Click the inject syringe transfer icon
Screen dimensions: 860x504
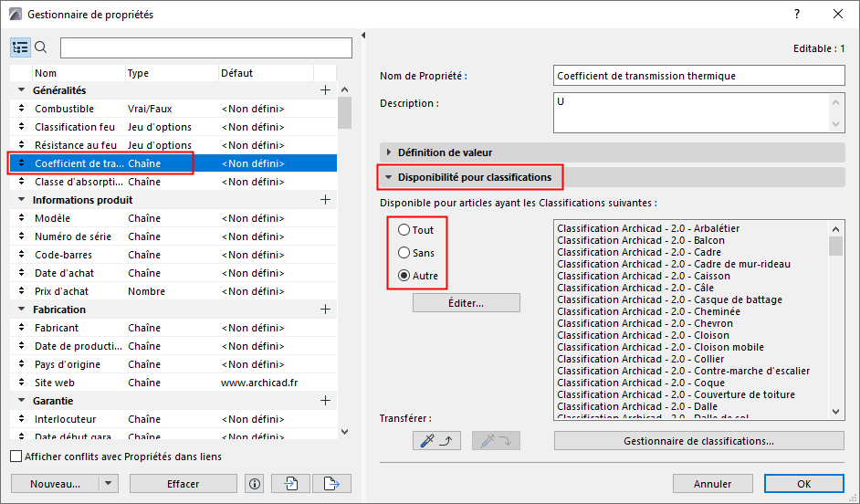496,440
